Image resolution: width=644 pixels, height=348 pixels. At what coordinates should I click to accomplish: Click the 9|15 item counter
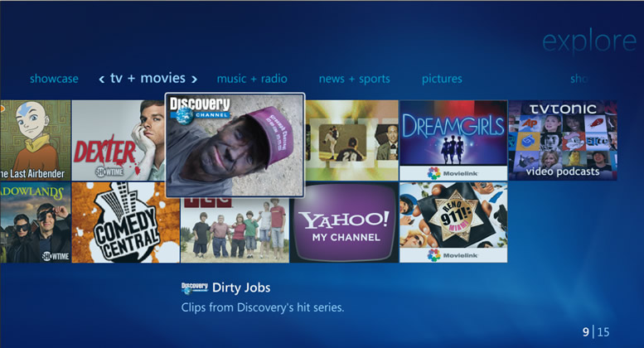click(595, 332)
